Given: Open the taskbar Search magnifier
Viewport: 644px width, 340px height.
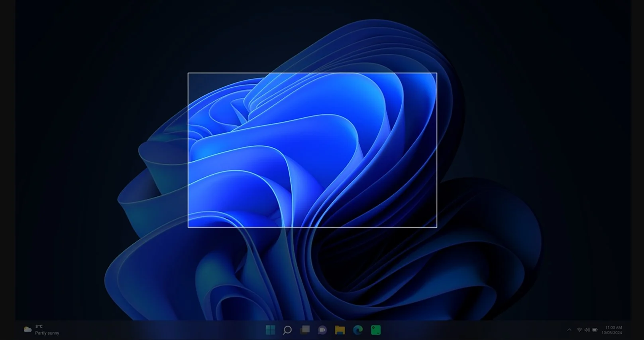Looking at the screenshot, I should point(287,330).
